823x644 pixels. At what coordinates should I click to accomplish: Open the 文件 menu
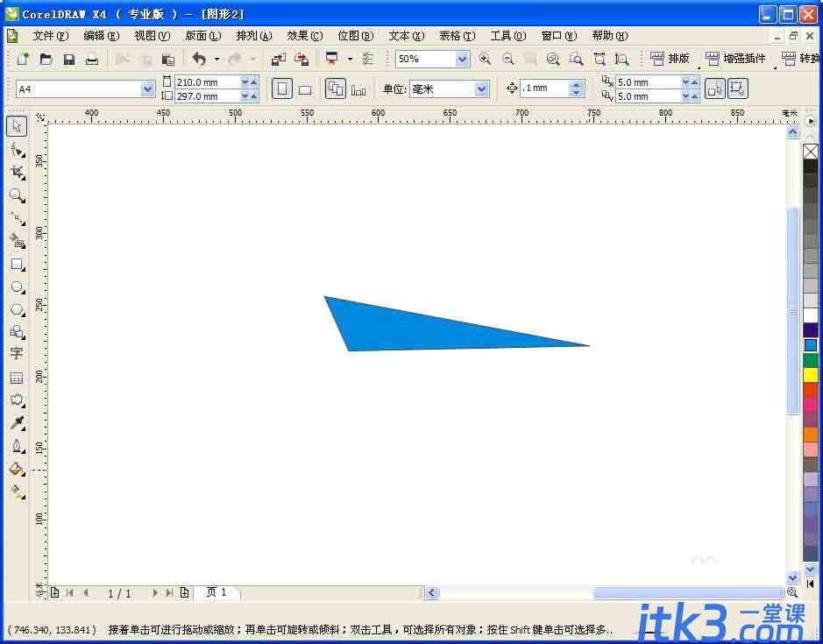tap(50, 36)
